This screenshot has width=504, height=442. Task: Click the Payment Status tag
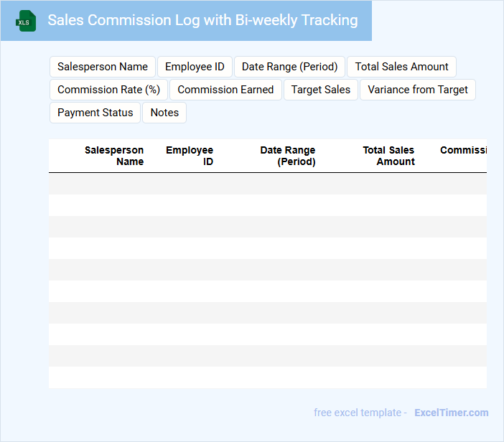coord(95,113)
